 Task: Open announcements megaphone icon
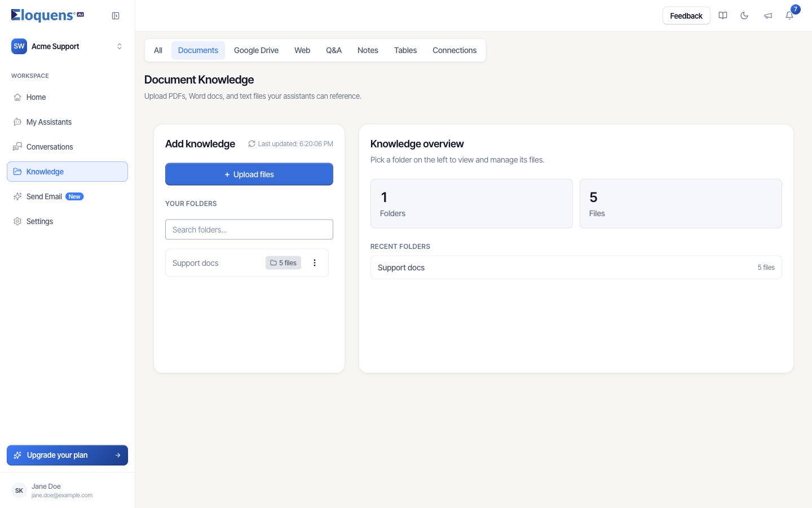pyautogui.click(x=767, y=16)
